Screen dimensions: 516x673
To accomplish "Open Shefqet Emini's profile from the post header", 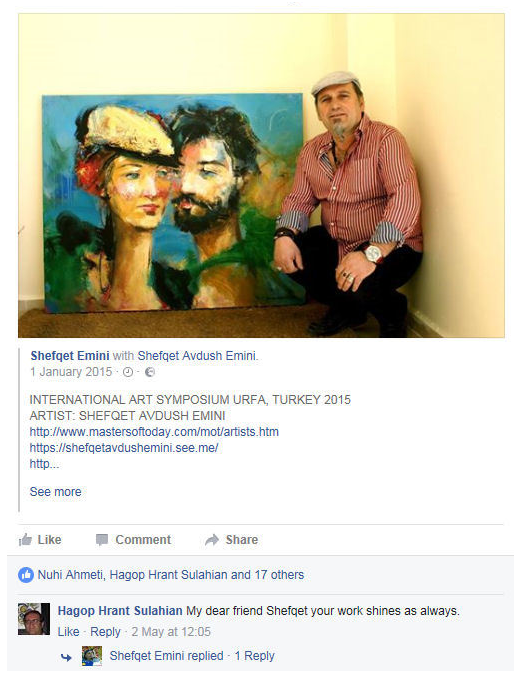I will [70, 356].
